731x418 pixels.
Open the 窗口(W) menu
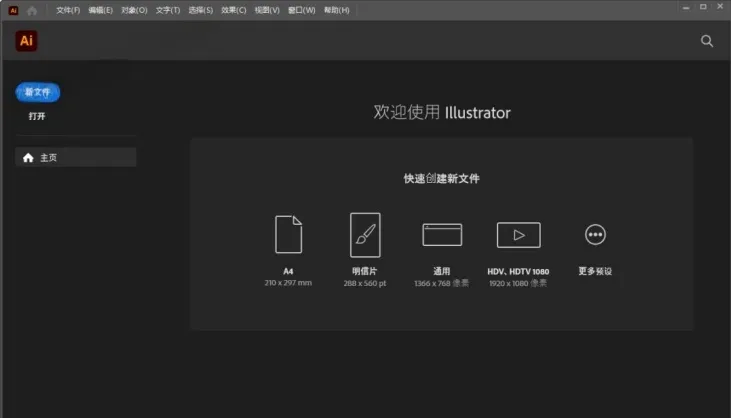[x=302, y=10]
